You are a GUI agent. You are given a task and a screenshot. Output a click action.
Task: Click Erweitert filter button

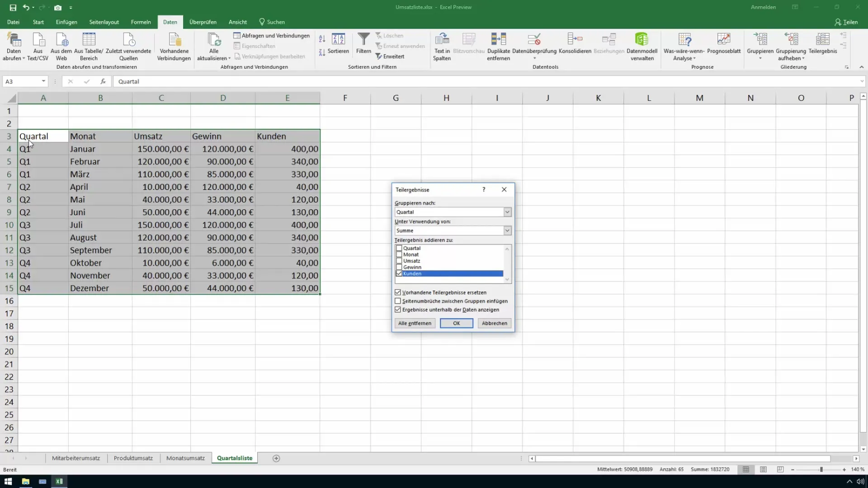[390, 56]
